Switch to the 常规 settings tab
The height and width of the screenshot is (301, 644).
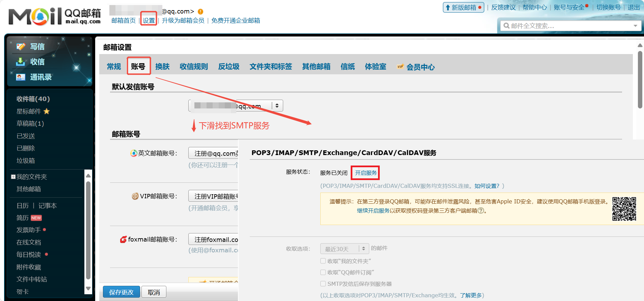click(x=114, y=67)
